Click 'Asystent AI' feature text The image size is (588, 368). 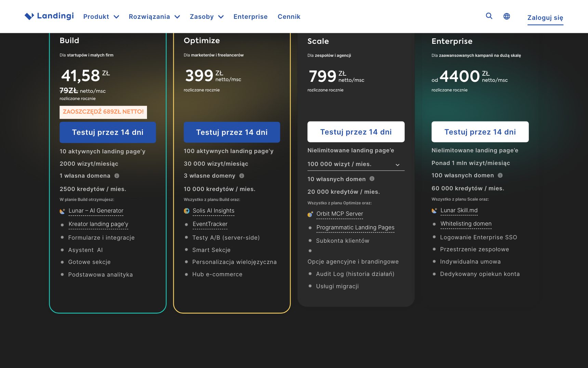point(85,250)
